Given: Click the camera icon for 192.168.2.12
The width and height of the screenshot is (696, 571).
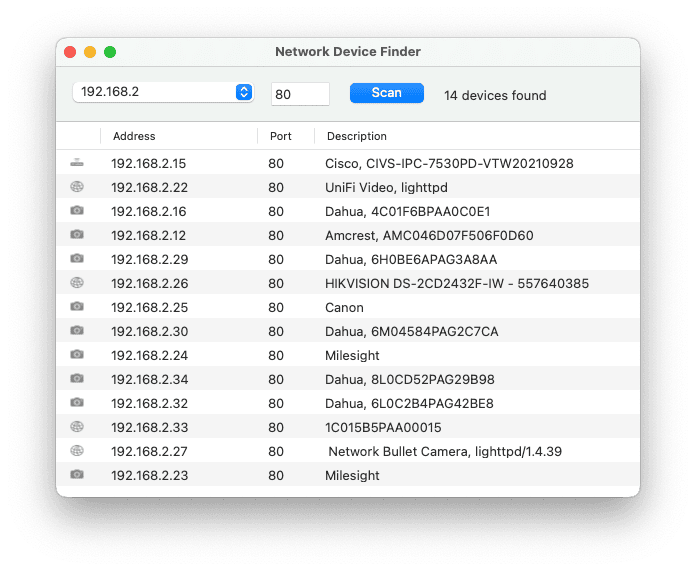Looking at the screenshot, I should 77,234.
